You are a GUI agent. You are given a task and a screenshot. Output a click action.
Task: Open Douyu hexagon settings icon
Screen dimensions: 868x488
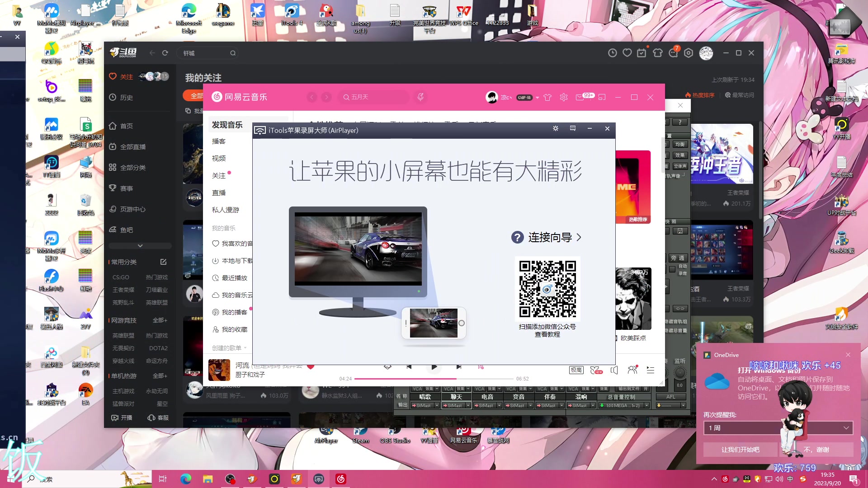[689, 53]
